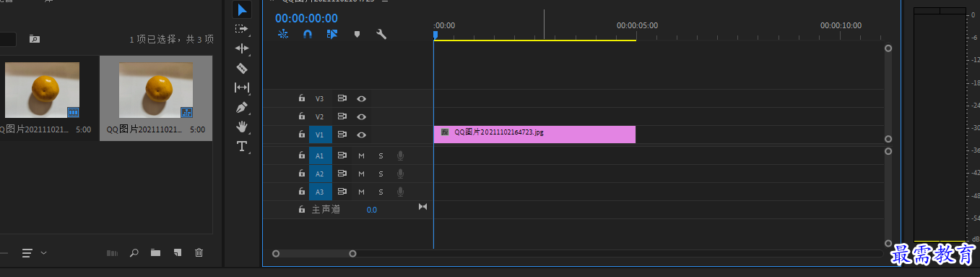Select the Pen tool
The height and width of the screenshot is (277, 980).
242,107
